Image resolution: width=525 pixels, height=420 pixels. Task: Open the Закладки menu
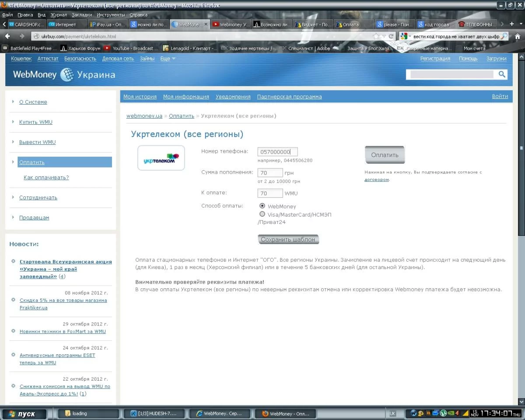[x=82, y=15]
